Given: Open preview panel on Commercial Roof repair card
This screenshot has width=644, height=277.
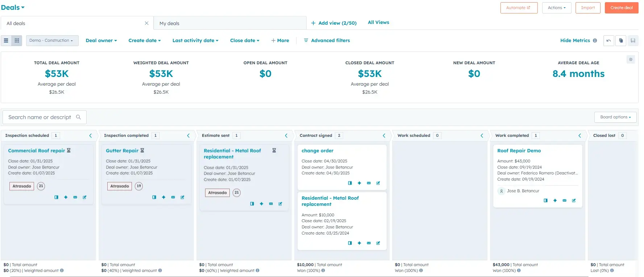Looking at the screenshot, I should [x=57, y=197].
